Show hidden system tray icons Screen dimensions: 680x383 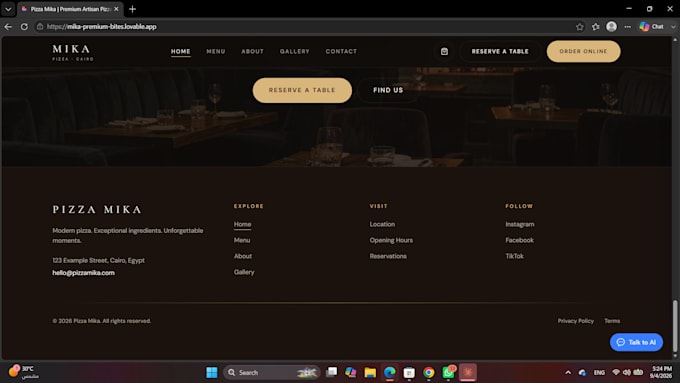(x=568, y=372)
